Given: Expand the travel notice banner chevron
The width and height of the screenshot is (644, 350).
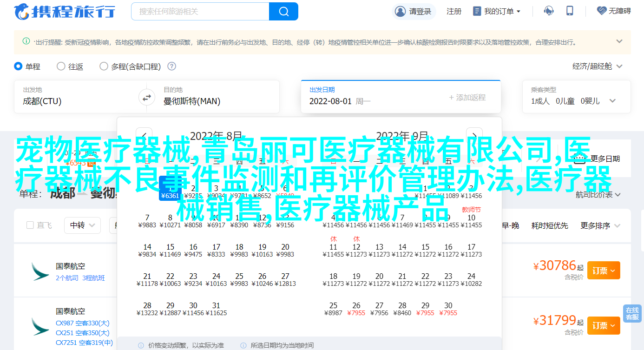Looking at the screenshot, I should [619, 41].
